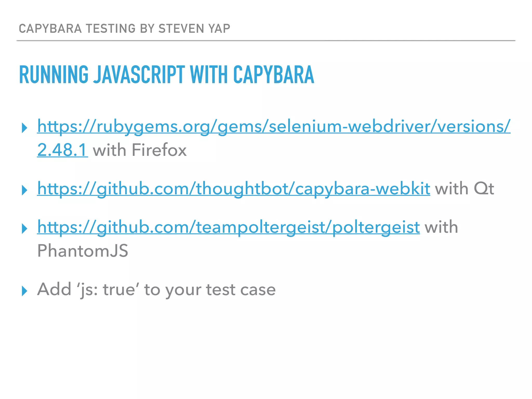Select STEVEN YAP in the gray header
Viewport: 532px width, 399px height.
[194, 29]
